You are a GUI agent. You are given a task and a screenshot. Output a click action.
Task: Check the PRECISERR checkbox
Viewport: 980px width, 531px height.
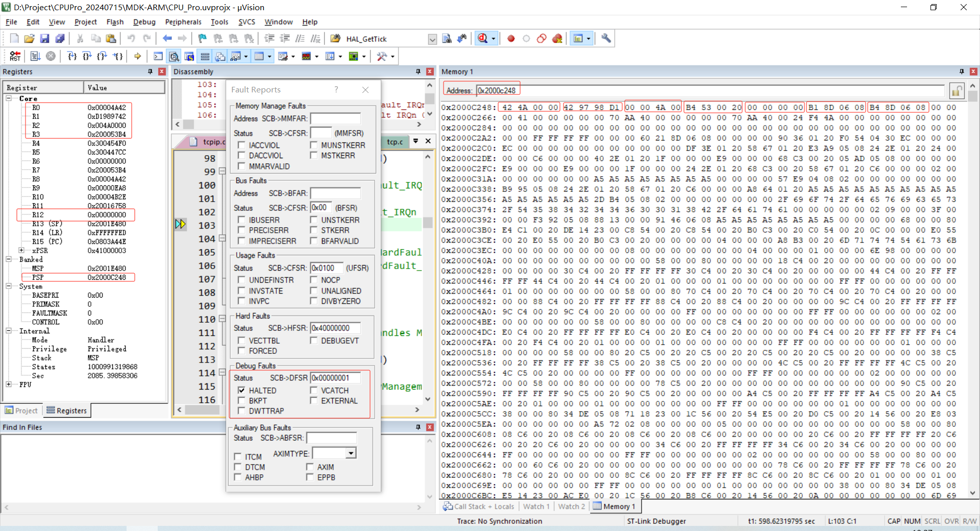coord(241,230)
